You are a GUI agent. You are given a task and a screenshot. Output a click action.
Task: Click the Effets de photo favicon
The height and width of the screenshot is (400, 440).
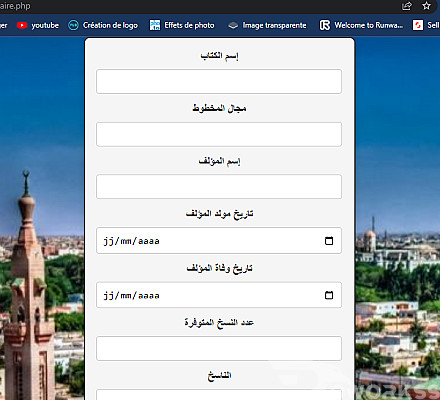pyautogui.click(x=155, y=25)
